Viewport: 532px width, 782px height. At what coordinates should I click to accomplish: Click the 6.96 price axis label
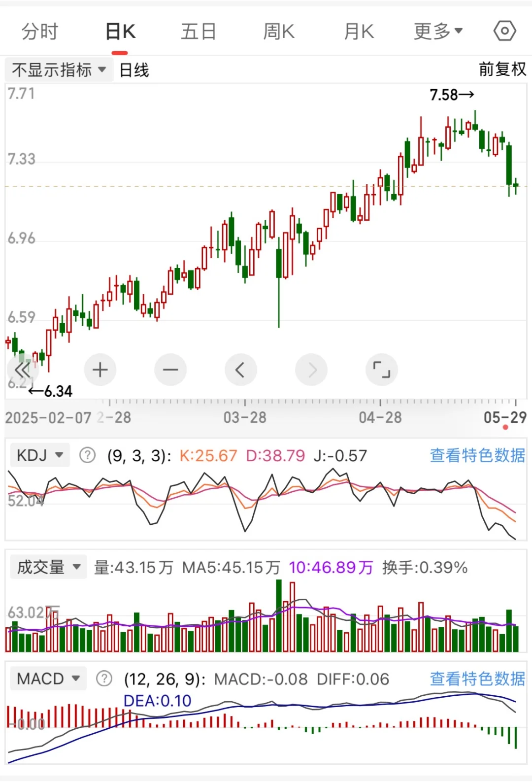(21, 238)
